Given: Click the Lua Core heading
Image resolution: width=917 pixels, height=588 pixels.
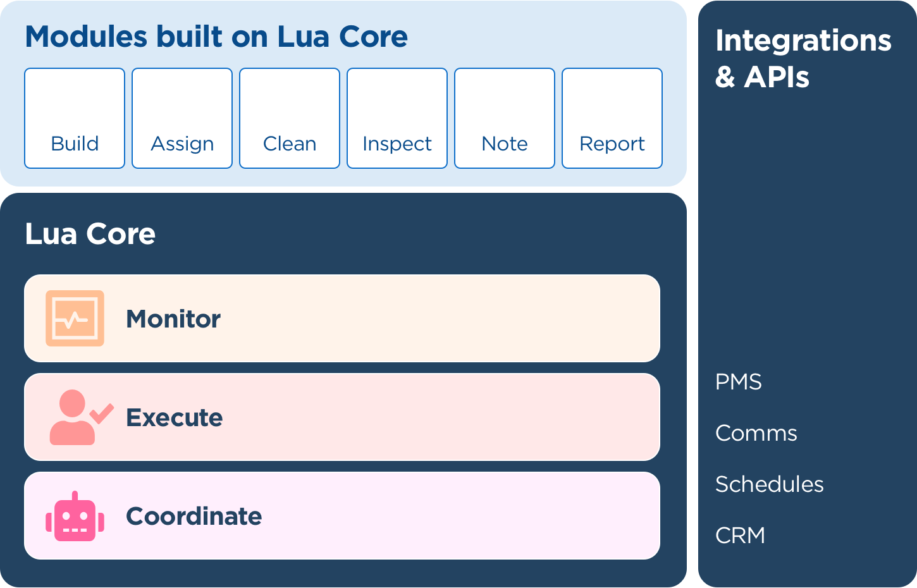Looking at the screenshot, I should [90, 234].
